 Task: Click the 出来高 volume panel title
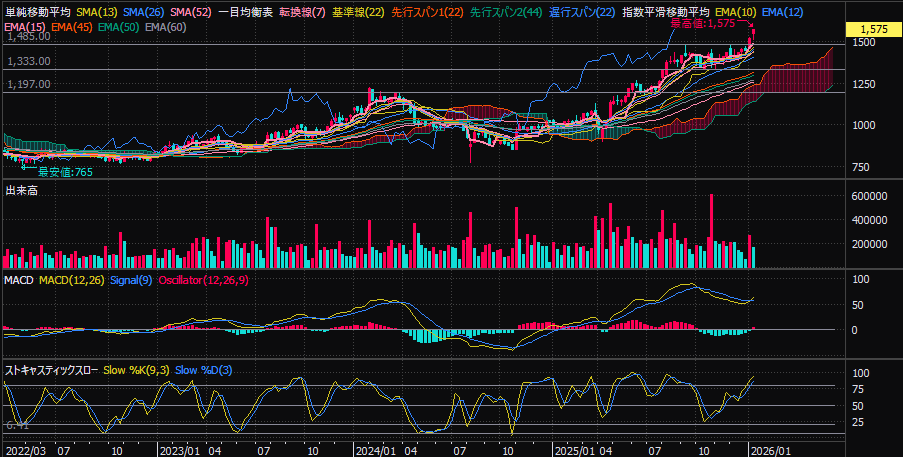coord(22,190)
